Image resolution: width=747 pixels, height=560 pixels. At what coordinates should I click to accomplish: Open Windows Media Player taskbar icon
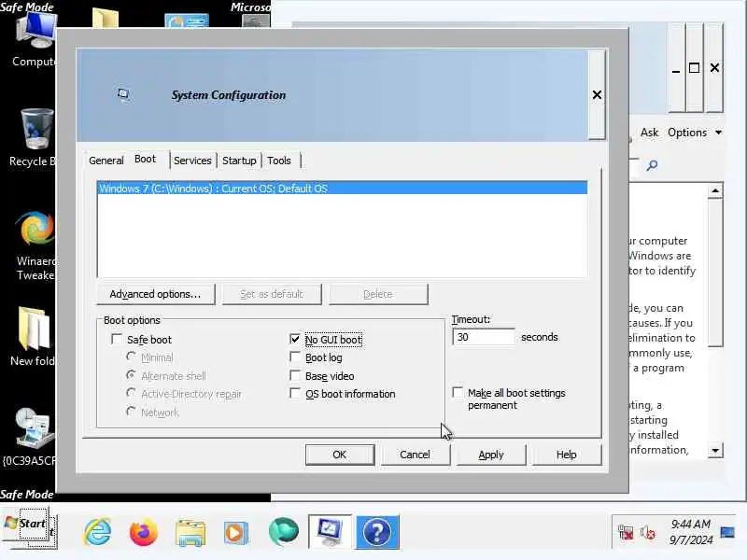pyautogui.click(x=236, y=532)
